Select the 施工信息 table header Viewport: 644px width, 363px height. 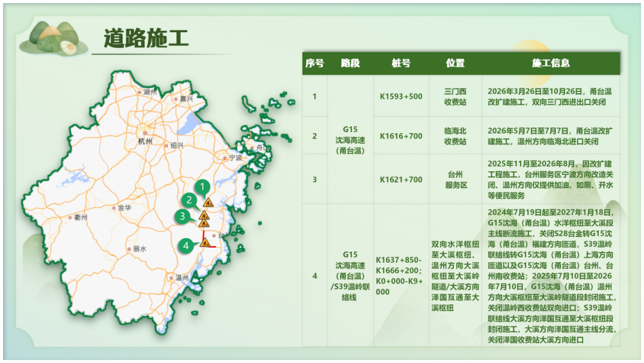551,63
